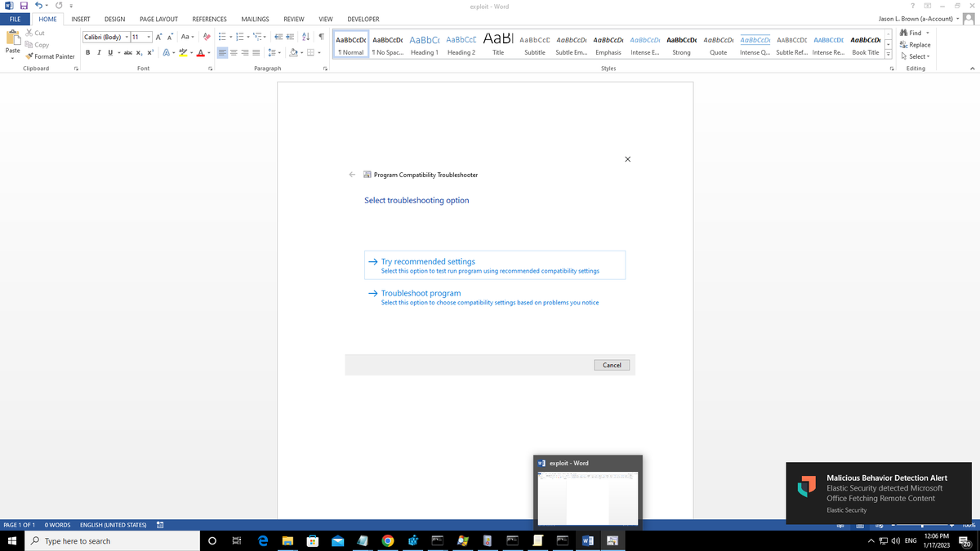Screen dimensions: 980x551
Task: Select Align Right paragraph alignment
Action: point(245,52)
